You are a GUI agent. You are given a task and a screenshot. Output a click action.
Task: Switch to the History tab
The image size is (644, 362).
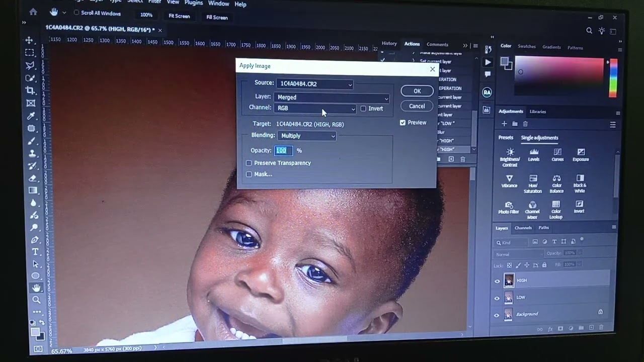[389, 43]
